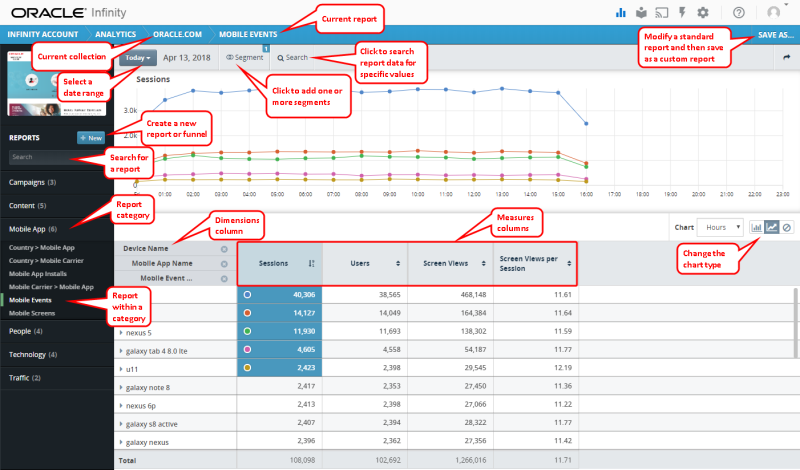Open Mobile Screens report

pyautogui.click(x=32, y=313)
